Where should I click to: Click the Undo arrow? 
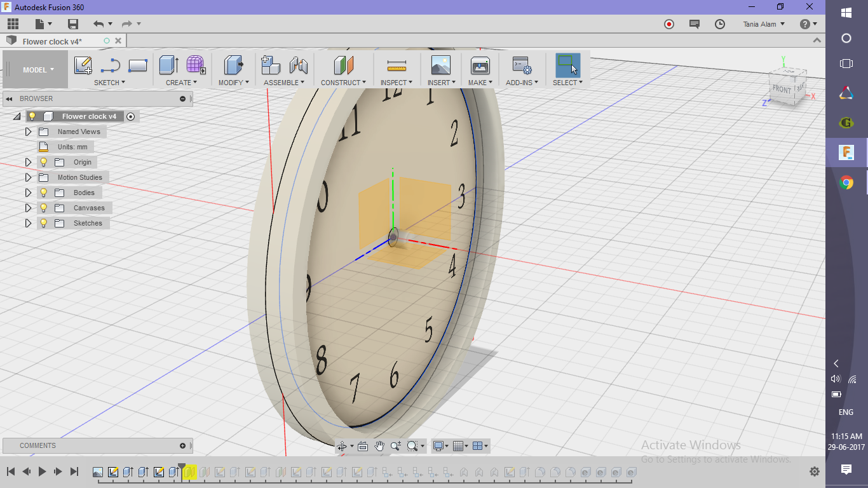[98, 24]
